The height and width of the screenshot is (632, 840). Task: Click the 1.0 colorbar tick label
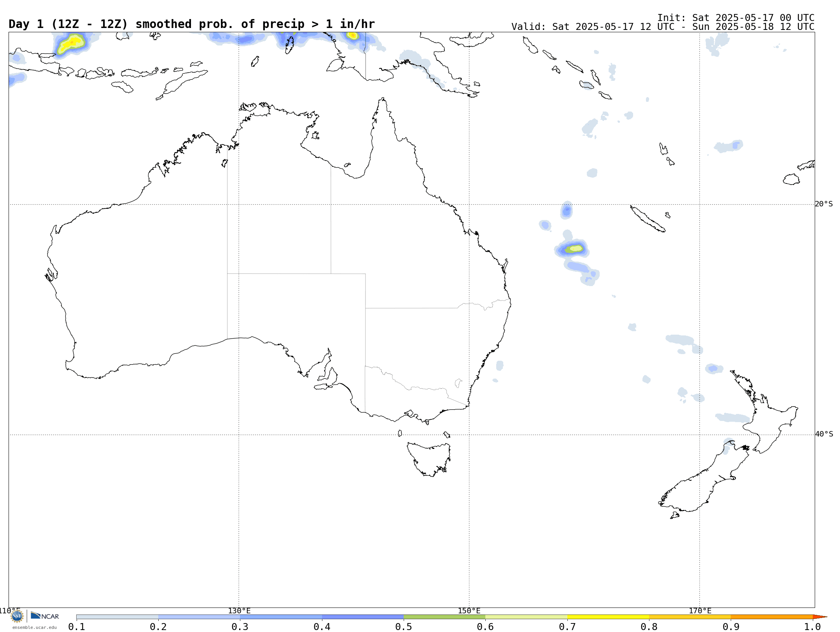(812, 627)
